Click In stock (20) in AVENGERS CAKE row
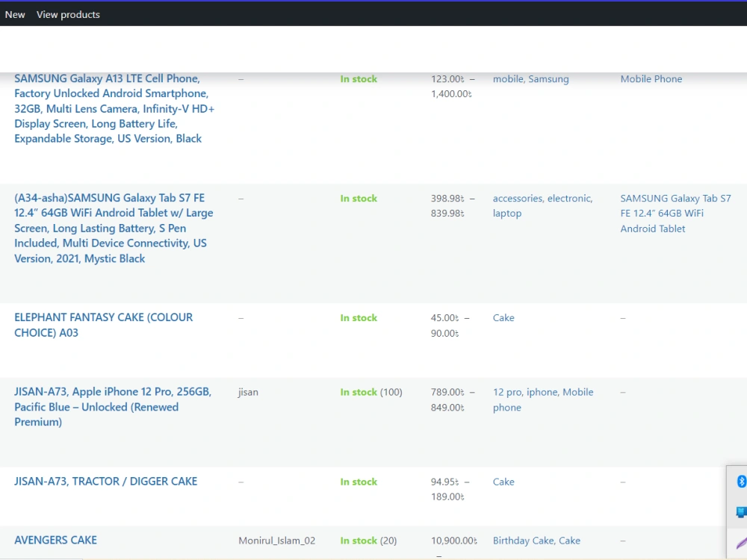The image size is (747, 560). click(x=368, y=541)
